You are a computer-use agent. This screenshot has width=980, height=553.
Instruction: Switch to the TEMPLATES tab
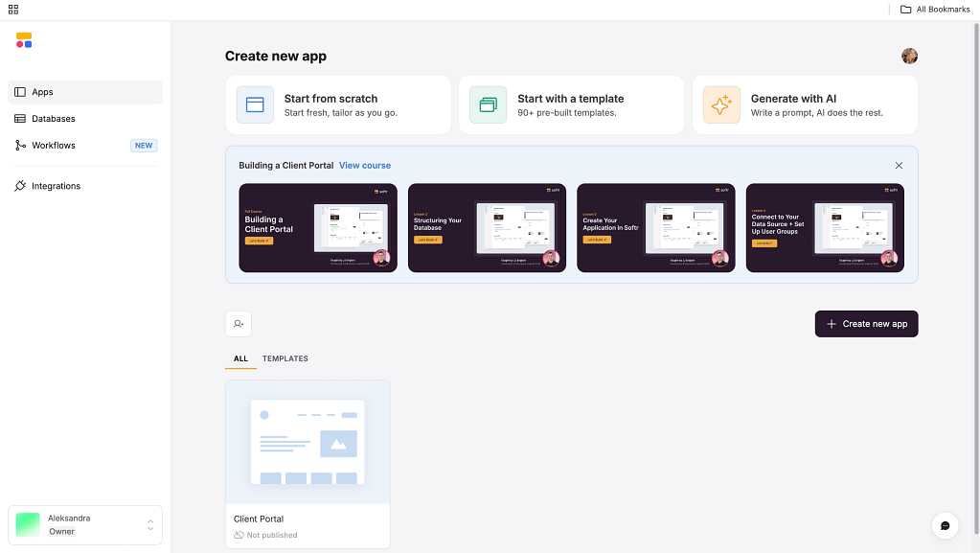click(285, 358)
